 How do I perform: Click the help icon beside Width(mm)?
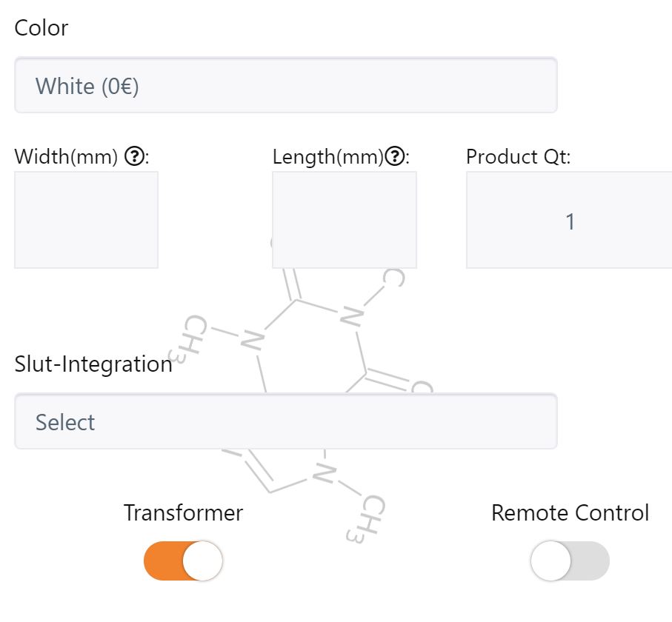(134, 157)
